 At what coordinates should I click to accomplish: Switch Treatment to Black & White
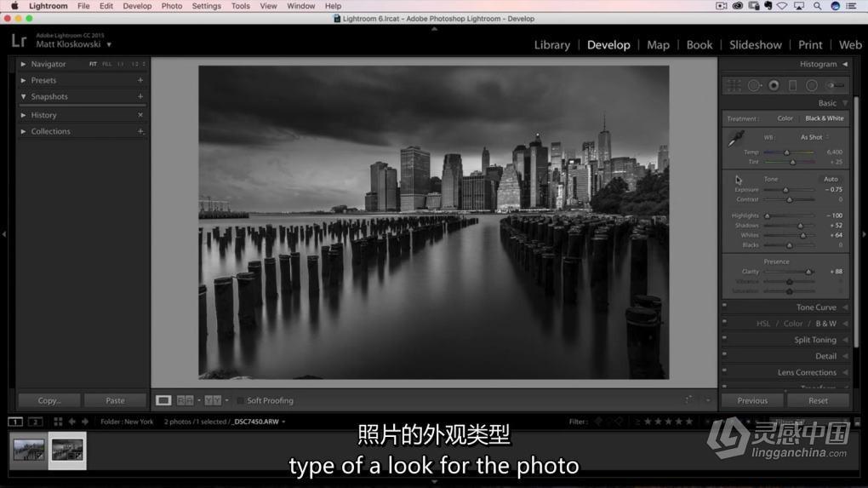pos(825,118)
